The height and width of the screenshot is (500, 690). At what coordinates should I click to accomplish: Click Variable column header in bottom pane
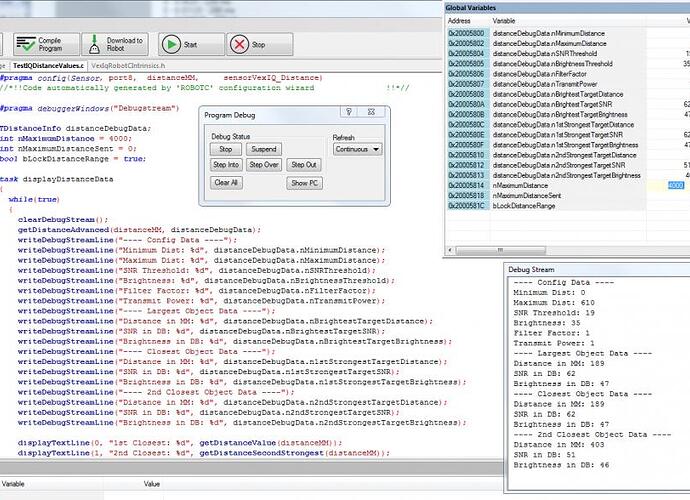click(13, 484)
